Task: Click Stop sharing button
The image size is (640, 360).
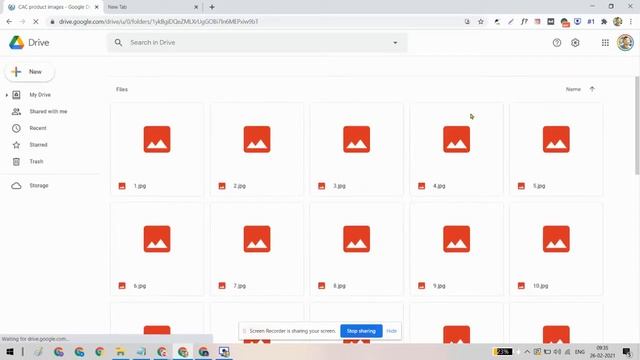Action: (x=361, y=331)
